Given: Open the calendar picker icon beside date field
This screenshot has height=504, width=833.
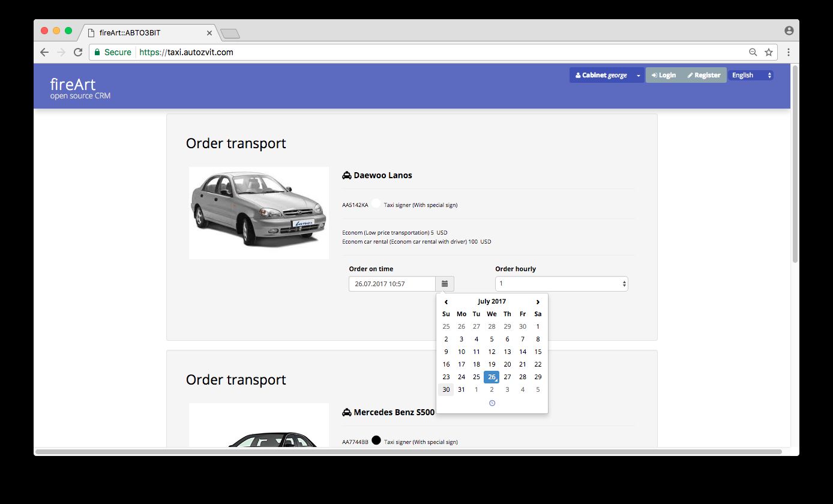Looking at the screenshot, I should [445, 284].
